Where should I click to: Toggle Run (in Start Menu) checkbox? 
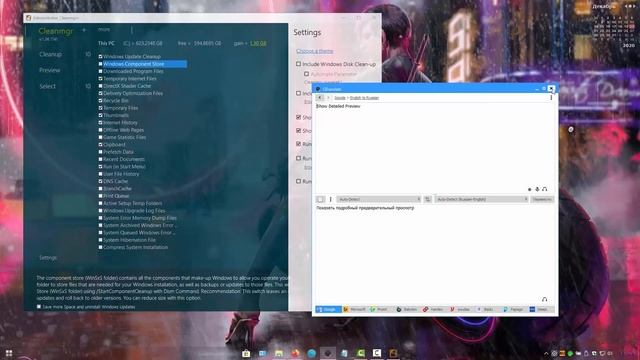tap(100, 167)
